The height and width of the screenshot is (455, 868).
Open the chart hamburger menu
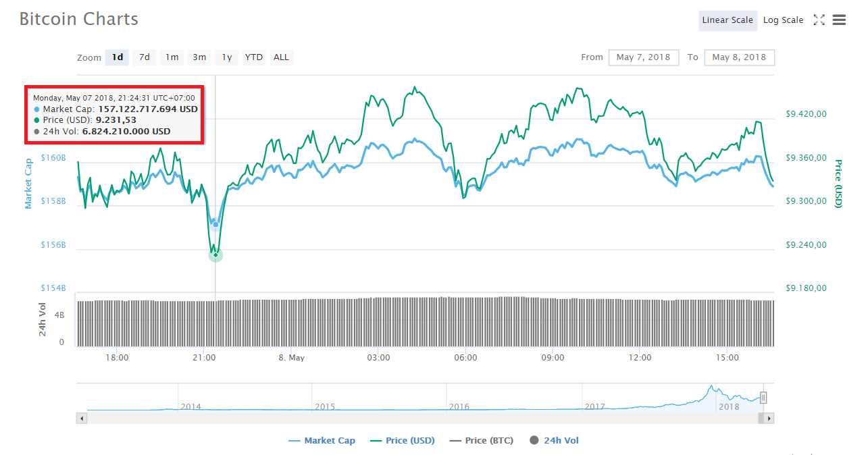point(839,20)
